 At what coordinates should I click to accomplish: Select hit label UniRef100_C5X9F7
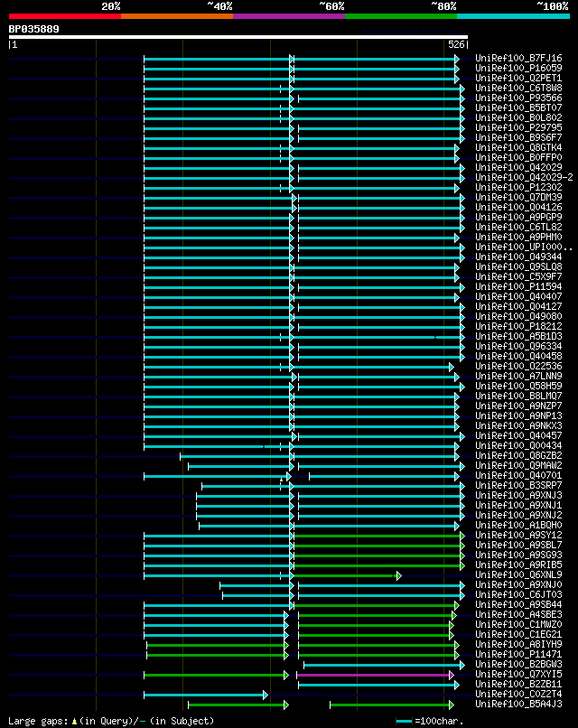(x=518, y=276)
